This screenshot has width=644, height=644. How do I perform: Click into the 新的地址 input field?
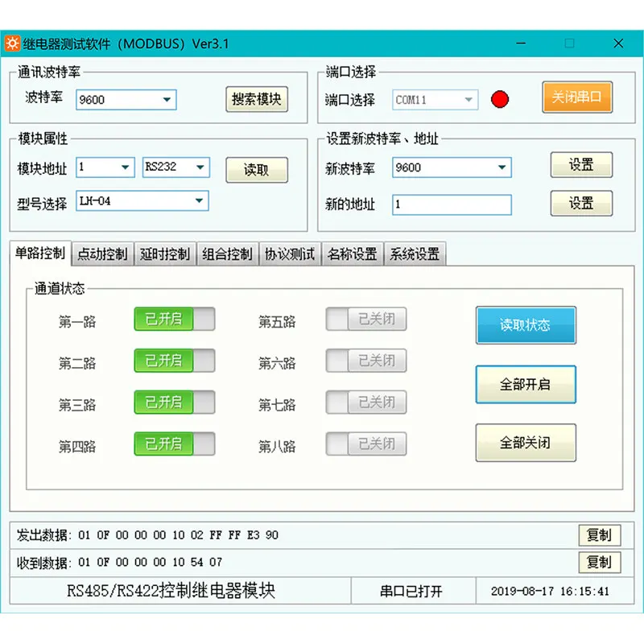(452, 204)
